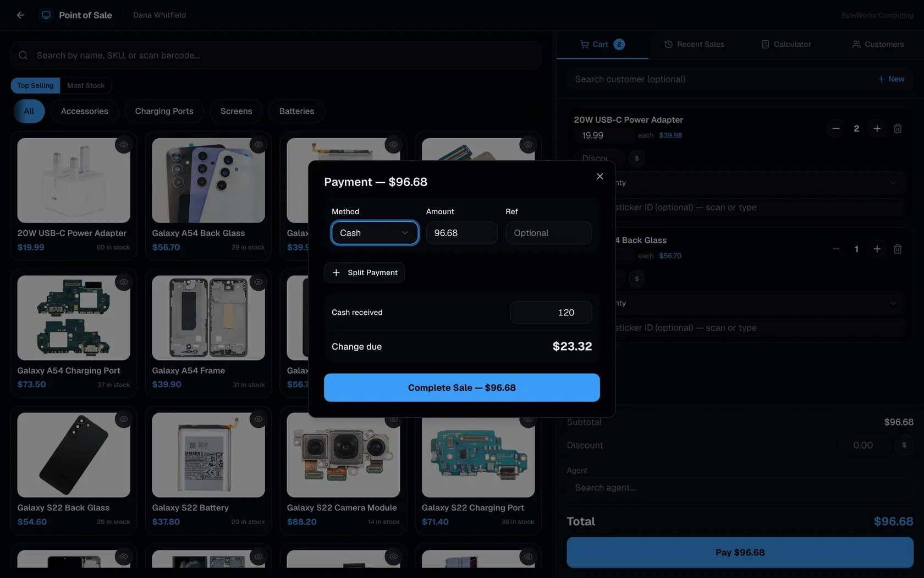Select the Galaxy S22 Back Glass thumbnail
The image size is (924, 578).
point(74,455)
